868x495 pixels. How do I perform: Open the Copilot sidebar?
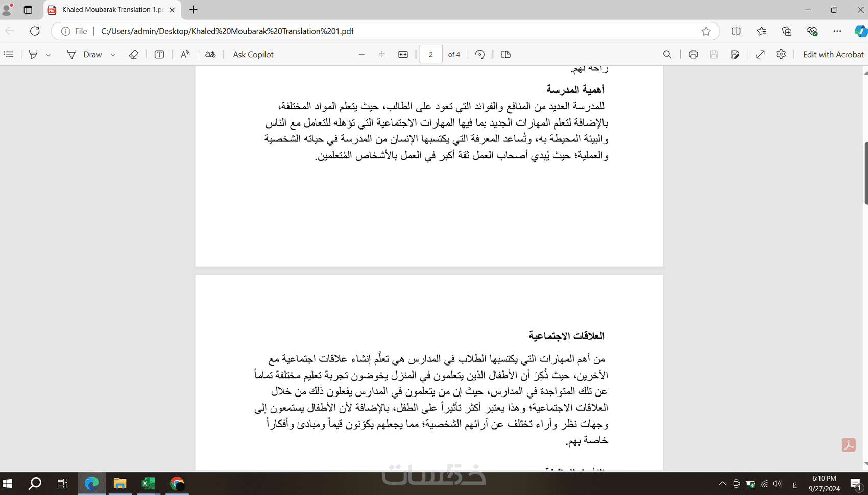click(x=860, y=31)
